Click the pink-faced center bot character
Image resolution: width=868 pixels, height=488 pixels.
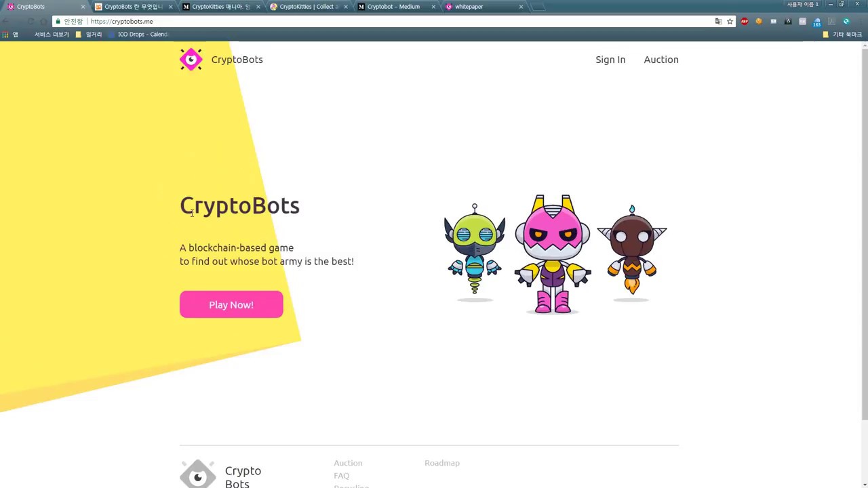point(553,254)
